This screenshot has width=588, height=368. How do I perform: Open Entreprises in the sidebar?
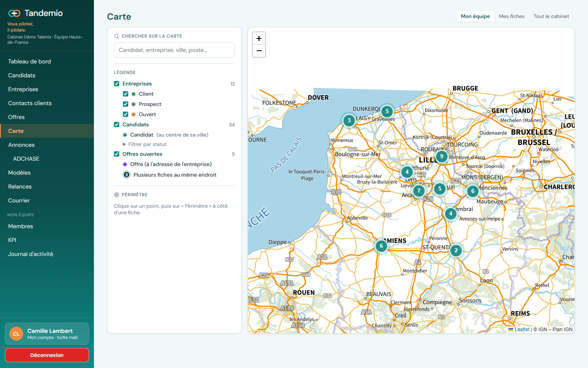click(x=47, y=89)
